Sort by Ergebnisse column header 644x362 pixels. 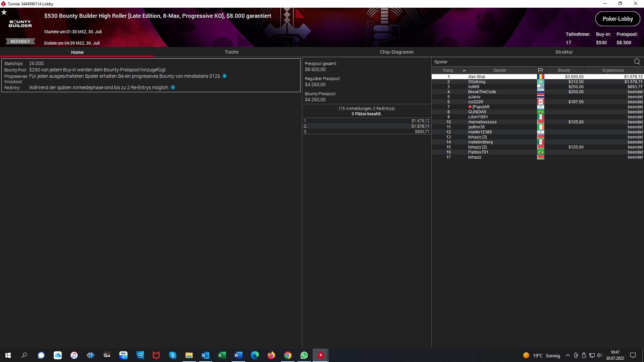click(613, 70)
